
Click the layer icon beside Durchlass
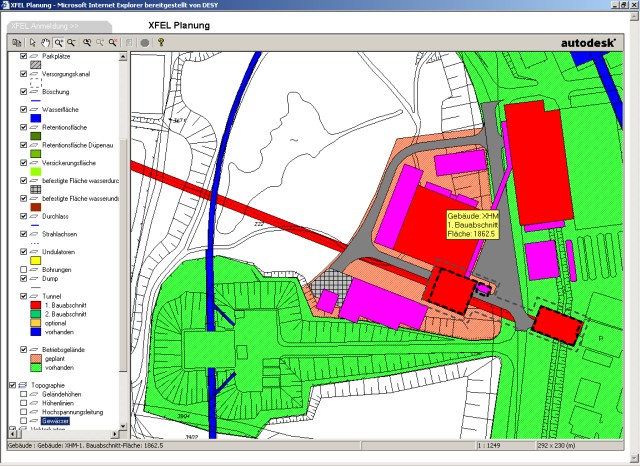(34, 216)
